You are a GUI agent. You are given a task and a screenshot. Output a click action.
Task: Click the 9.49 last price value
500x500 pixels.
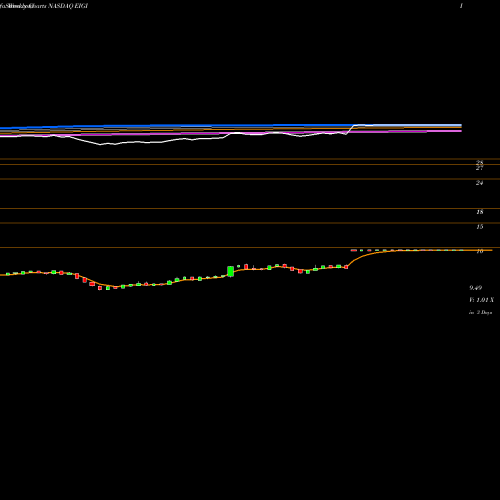click(475, 288)
